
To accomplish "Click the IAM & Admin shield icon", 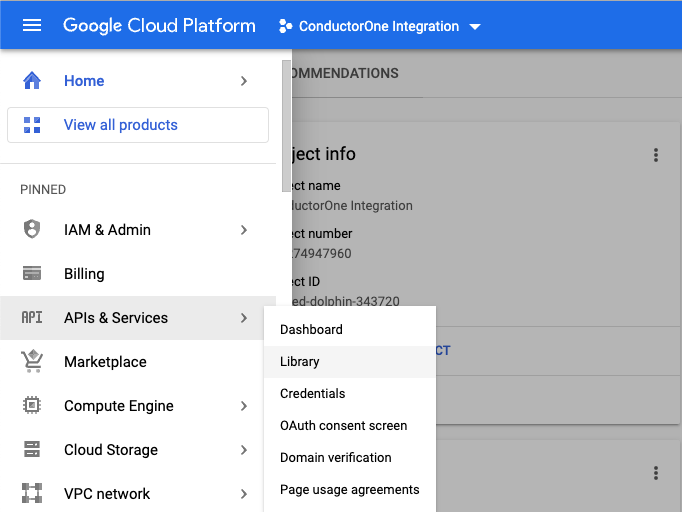I will 32,230.
